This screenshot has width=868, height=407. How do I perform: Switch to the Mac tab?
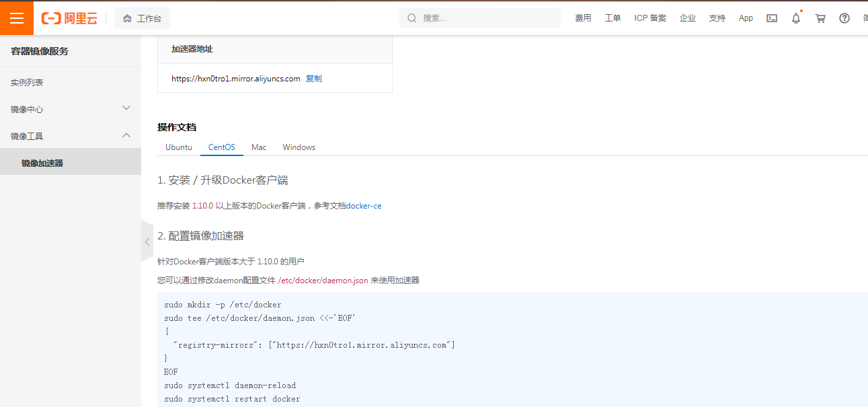(259, 147)
